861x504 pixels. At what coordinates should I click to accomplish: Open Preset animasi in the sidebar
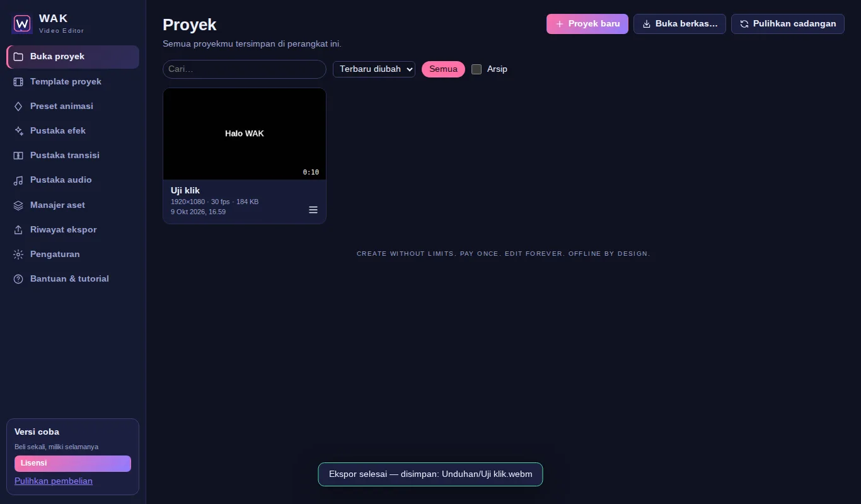[x=72, y=106]
